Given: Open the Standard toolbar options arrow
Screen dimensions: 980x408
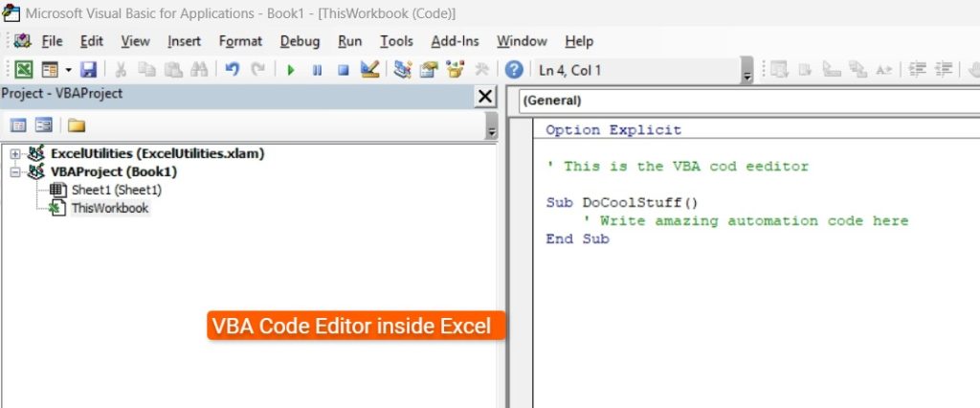Looking at the screenshot, I should 746,70.
